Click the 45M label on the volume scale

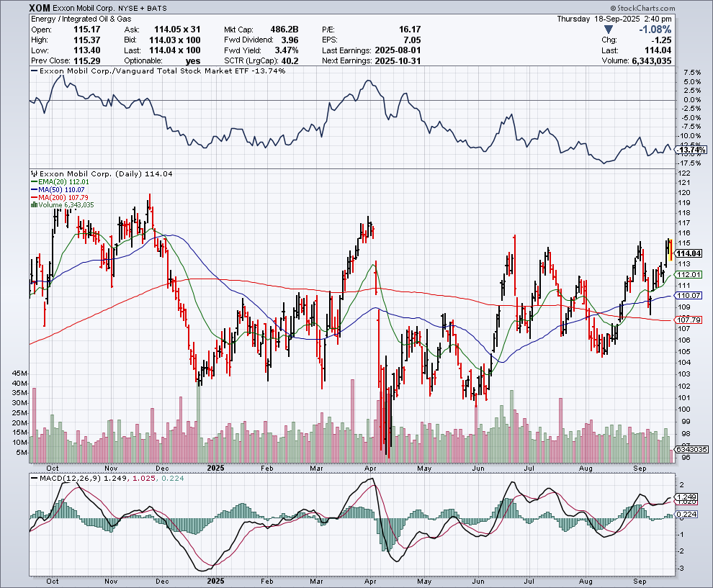[19, 373]
